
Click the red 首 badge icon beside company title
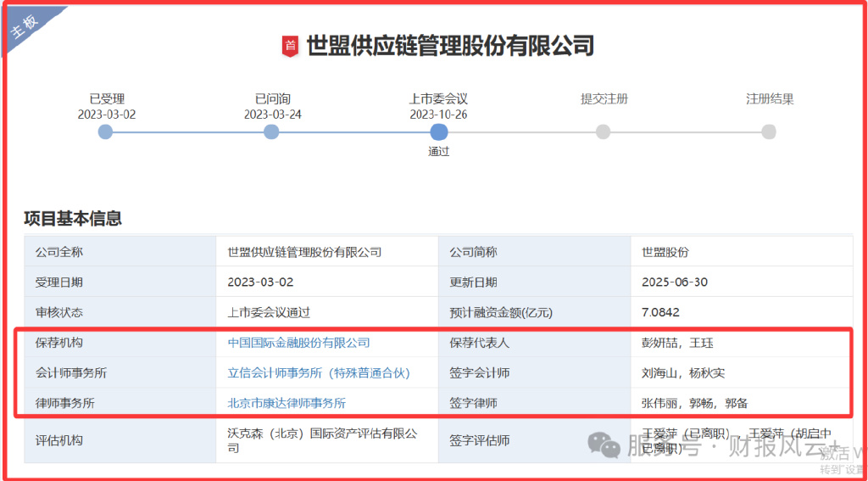point(290,46)
